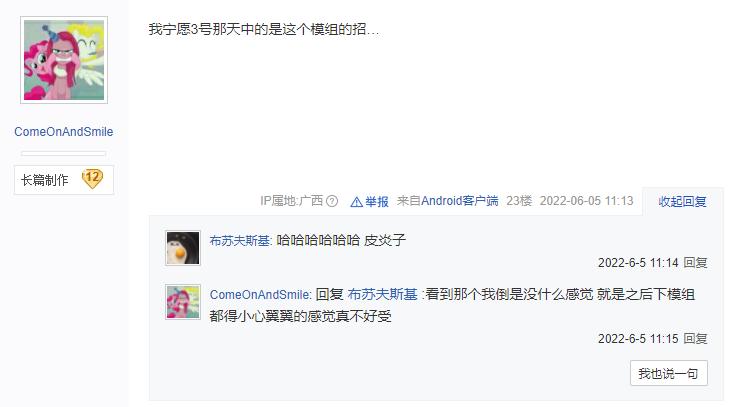Open the Android客户端 link
This screenshot has height=407, width=737.
pos(460,201)
